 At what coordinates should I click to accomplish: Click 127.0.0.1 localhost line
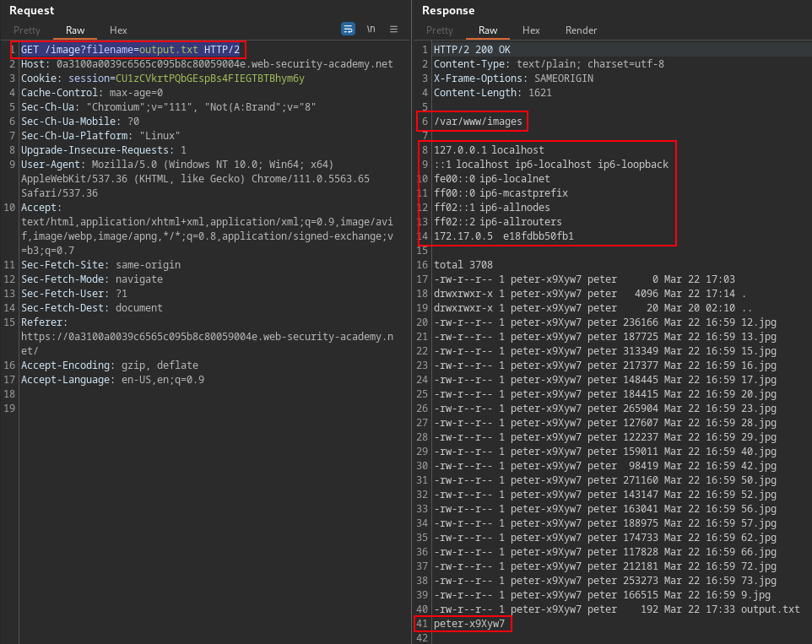pos(490,150)
